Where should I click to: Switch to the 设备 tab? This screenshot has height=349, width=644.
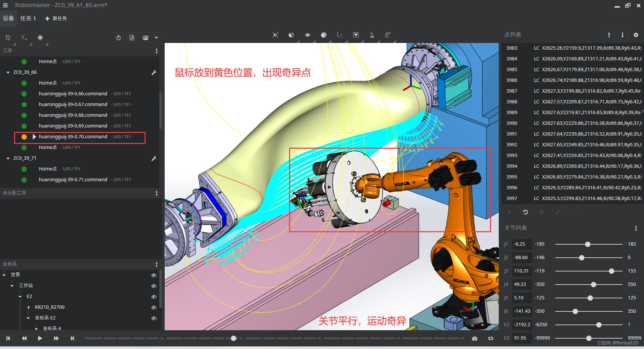click(8, 18)
